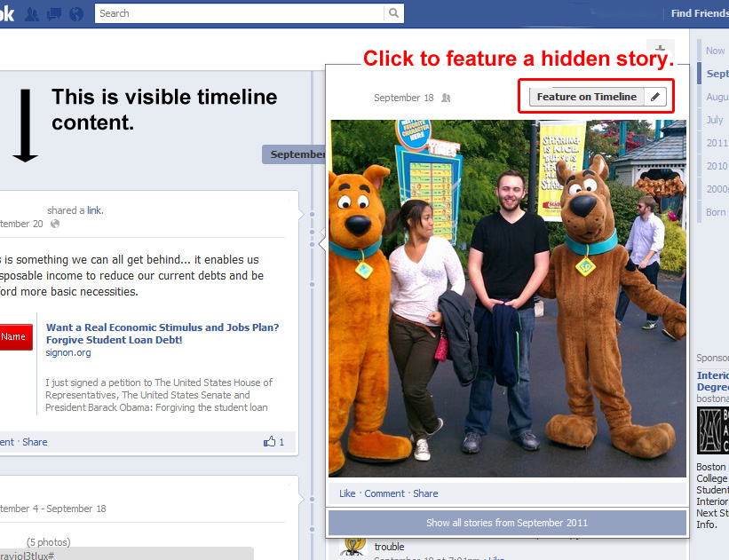
Task: Click Like under the Scooby-Doo photo
Action: (347, 493)
